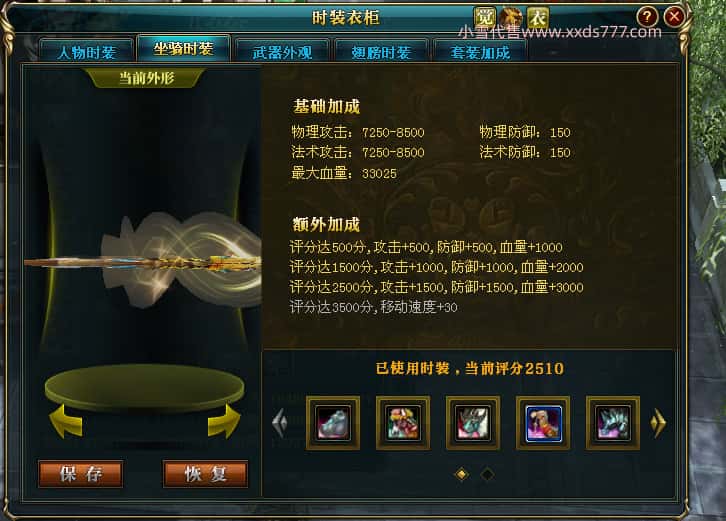Switch to the 人物时装 tab
This screenshot has width=726, height=521.
tap(87, 51)
